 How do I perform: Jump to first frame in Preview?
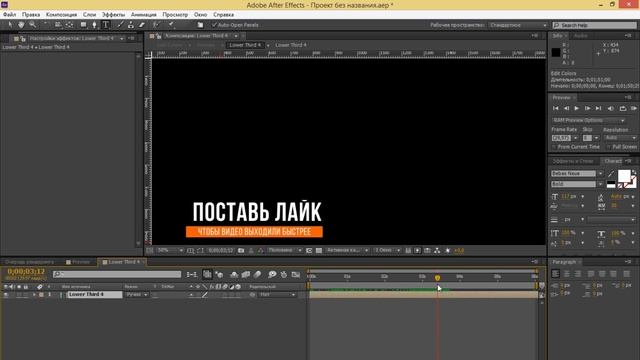pyautogui.click(x=556, y=108)
